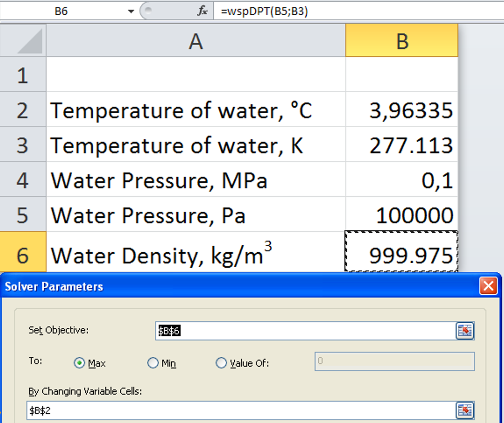Click the Value Of number field
The height and width of the screenshot is (423, 504).
click(x=395, y=361)
